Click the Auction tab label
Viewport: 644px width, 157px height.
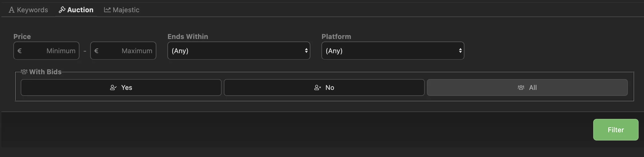coord(80,10)
